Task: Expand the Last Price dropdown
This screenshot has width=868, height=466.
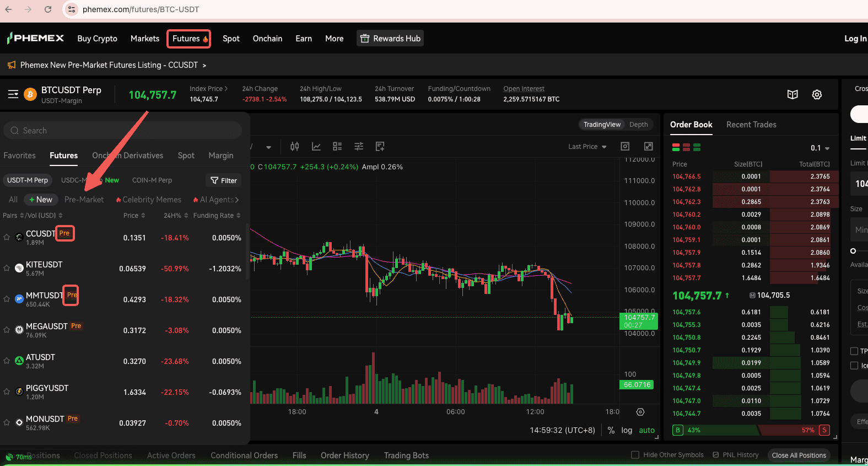Action: 587,147
